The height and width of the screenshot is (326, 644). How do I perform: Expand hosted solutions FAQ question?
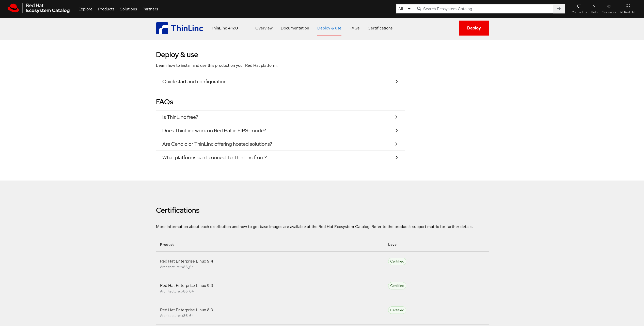[280, 144]
